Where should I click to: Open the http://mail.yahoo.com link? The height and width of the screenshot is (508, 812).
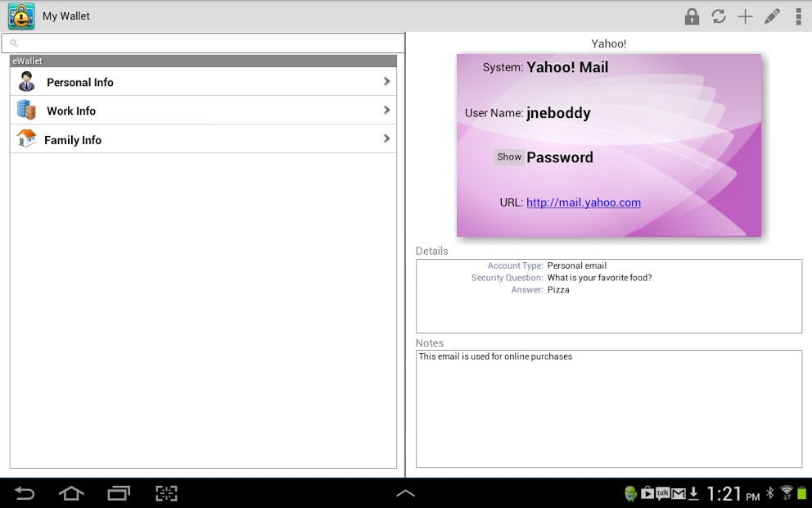tap(583, 202)
